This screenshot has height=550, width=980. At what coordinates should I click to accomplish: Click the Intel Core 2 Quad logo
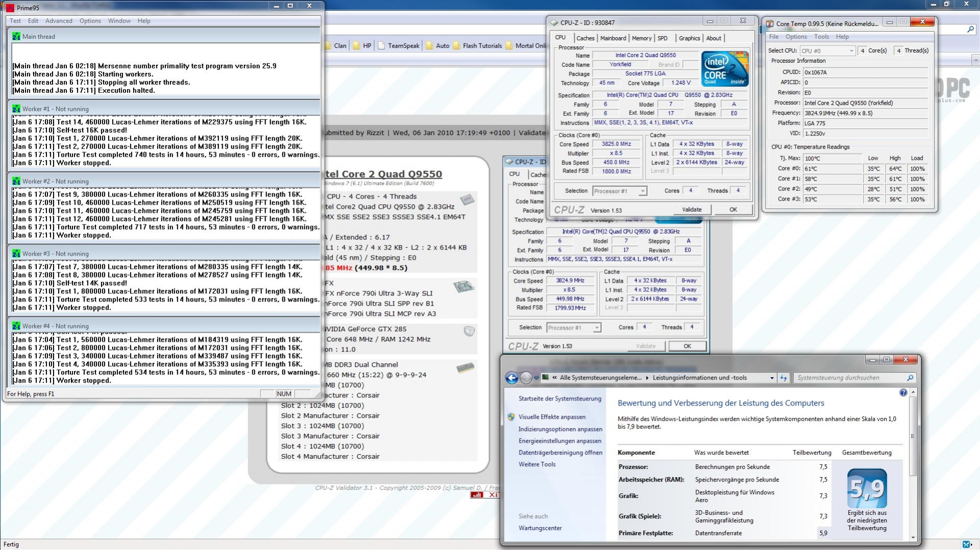(724, 68)
